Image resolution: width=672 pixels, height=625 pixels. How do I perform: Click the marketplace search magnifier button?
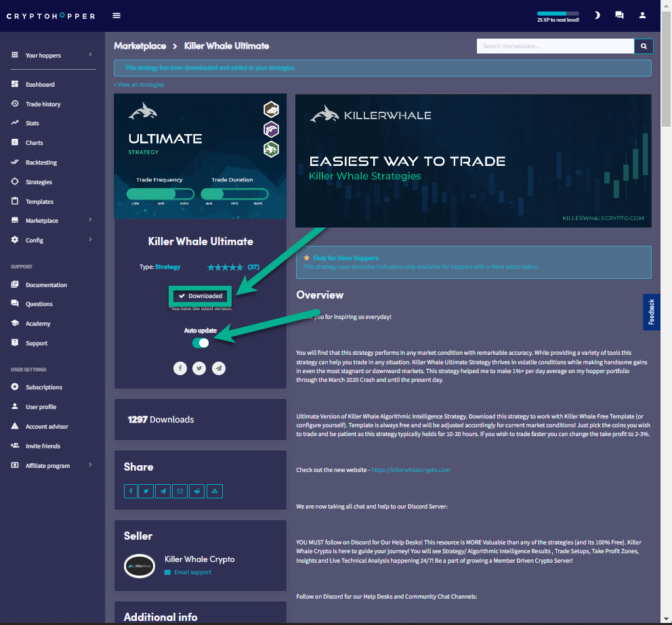click(644, 46)
